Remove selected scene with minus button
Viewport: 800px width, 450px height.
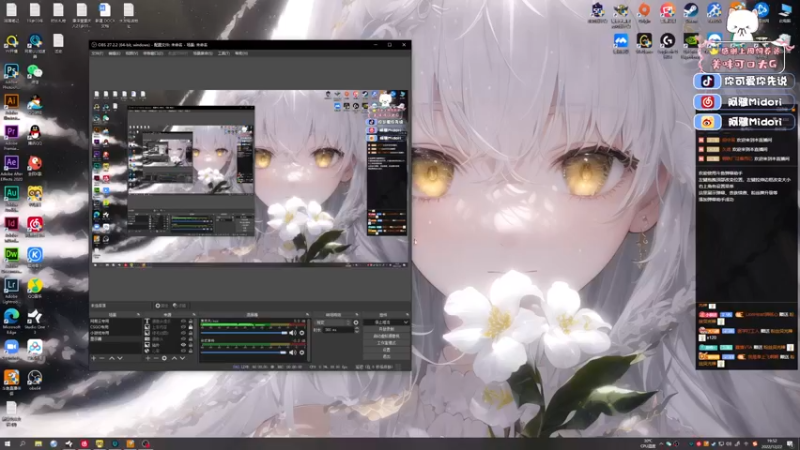click(x=102, y=358)
